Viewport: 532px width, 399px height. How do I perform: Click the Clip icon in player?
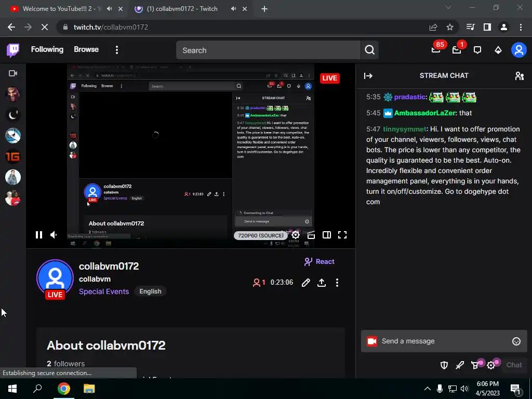(x=311, y=235)
